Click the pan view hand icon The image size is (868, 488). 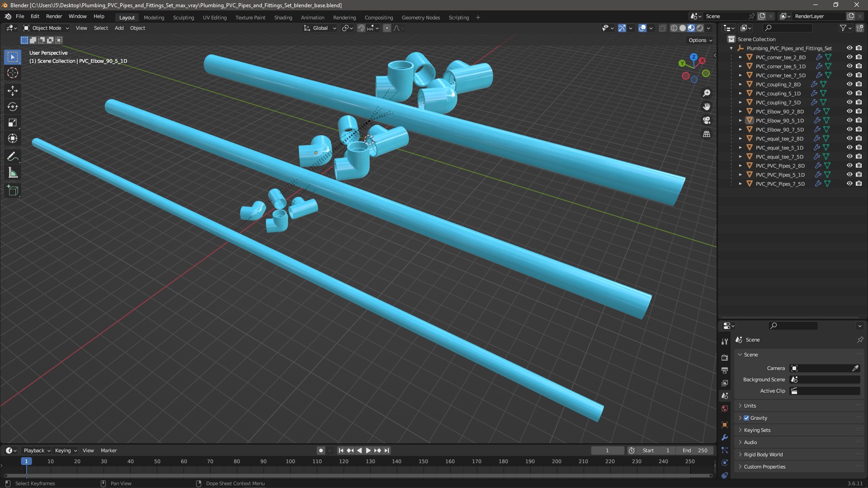(x=707, y=107)
